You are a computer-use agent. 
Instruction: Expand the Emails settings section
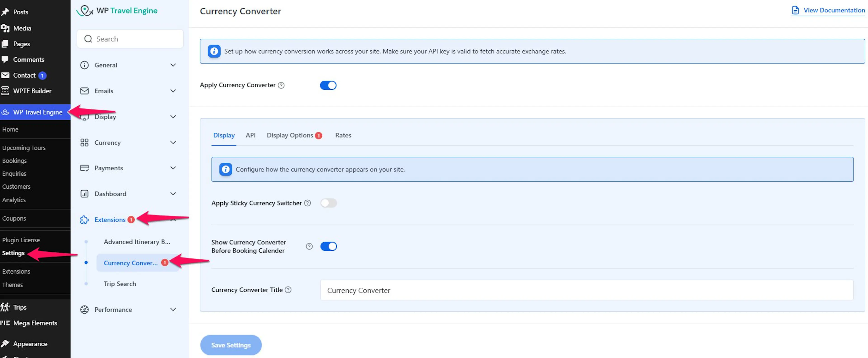click(x=173, y=91)
